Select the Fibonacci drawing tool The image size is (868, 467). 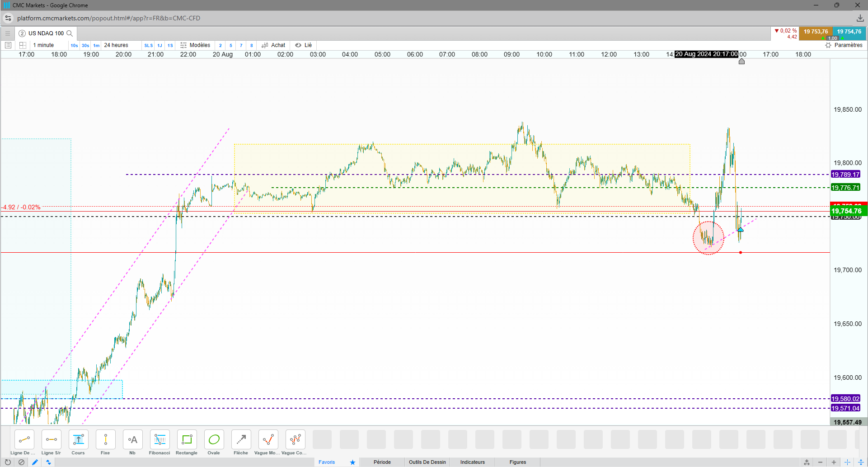[x=160, y=439]
